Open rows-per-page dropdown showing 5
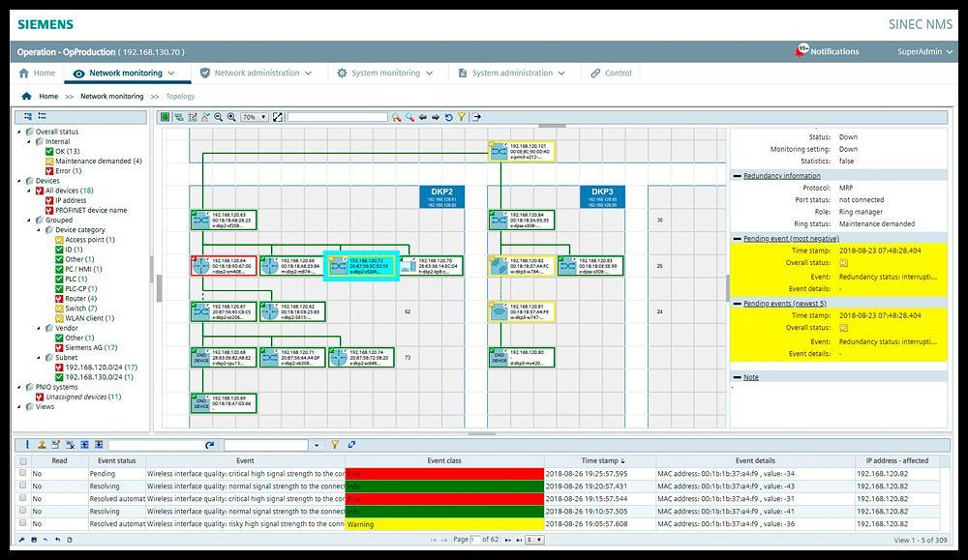This screenshot has height=560, width=968. (534, 540)
